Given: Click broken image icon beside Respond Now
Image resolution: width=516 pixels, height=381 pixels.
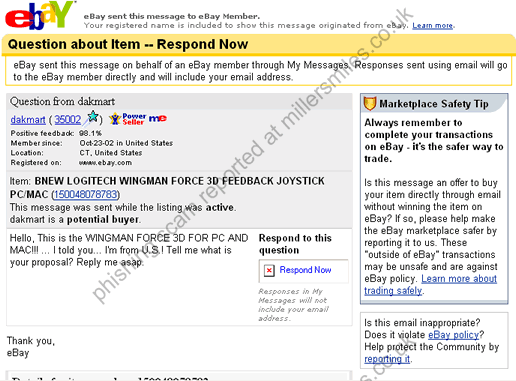Looking at the screenshot, I should (x=269, y=270).
